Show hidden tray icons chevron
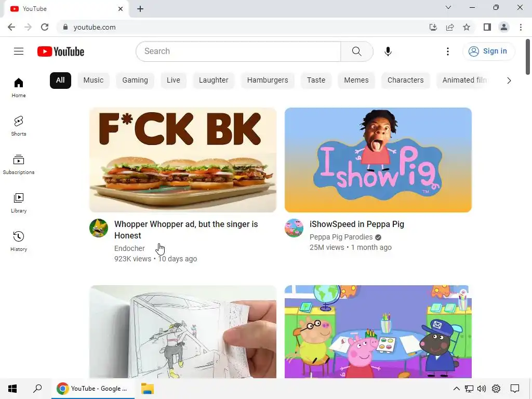Viewport: 532px width, 399px height. click(456, 389)
